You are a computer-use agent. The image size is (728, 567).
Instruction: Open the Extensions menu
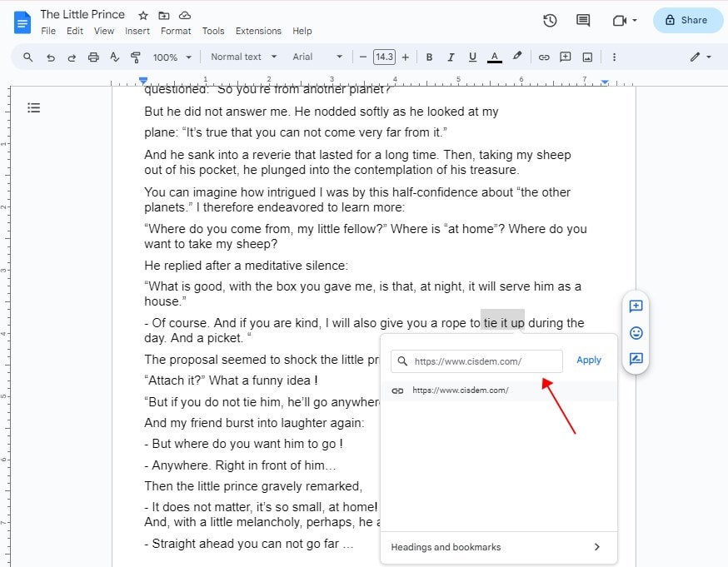click(258, 30)
